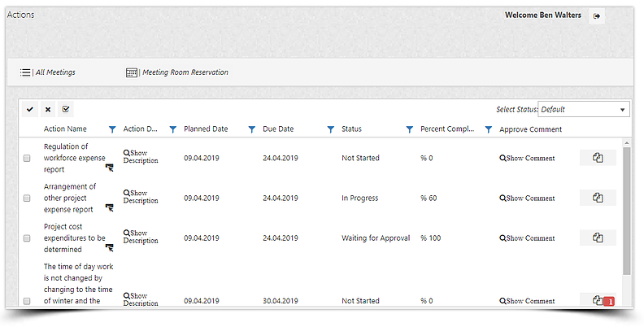Viewport: 644px width, 327px height.
Task: Open copy icon with red badge 1
Action: 598,300
